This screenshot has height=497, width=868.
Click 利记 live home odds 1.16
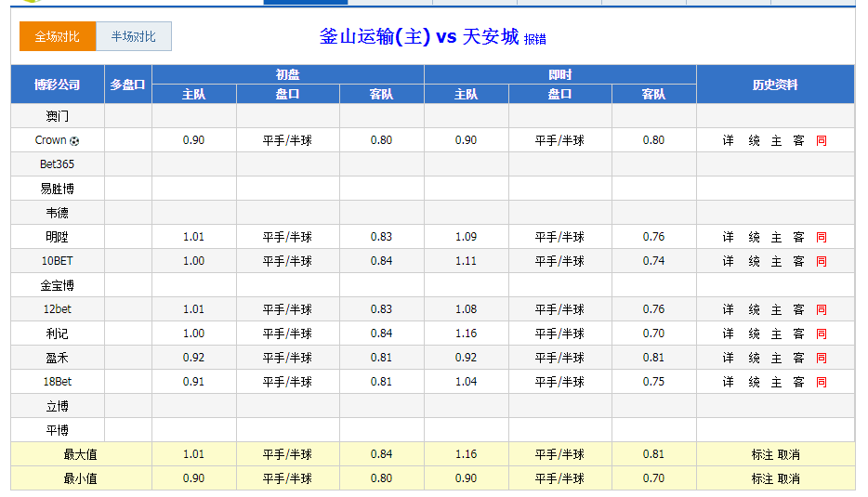[467, 334]
